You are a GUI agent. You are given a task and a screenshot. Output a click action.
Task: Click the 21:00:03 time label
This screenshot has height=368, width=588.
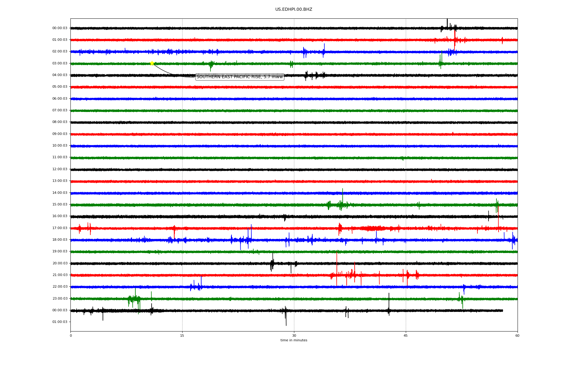(x=60, y=275)
